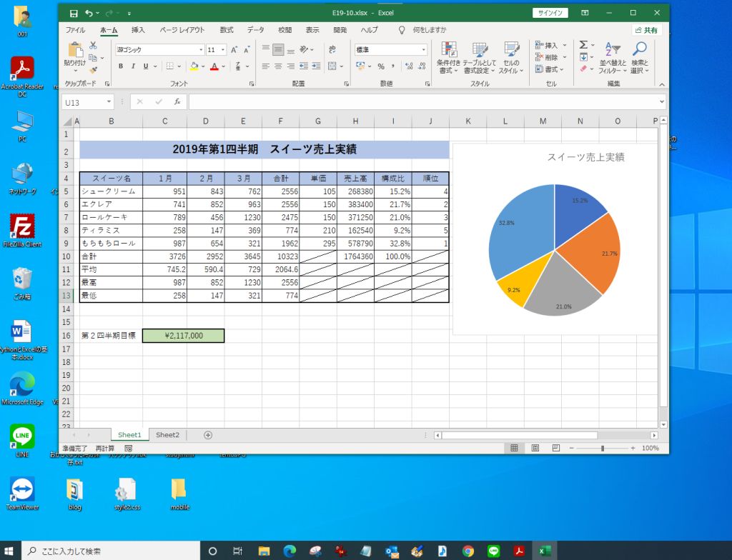Click the Cut scissors icon
The image size is (732, 560).
tap(93, 45)
